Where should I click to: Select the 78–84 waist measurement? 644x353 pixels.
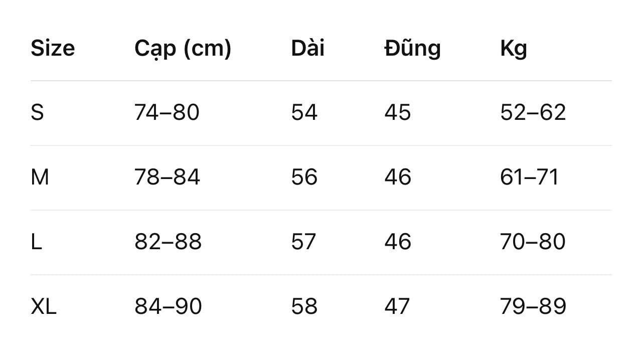167,177
